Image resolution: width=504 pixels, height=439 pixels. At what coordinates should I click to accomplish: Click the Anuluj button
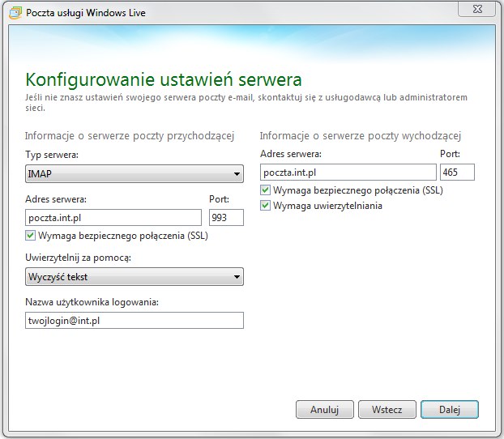[x=325, y=409]
